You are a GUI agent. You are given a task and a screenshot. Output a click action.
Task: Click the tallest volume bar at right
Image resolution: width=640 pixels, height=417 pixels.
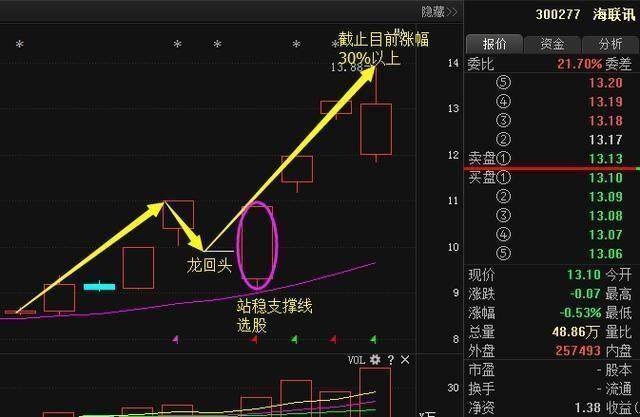click(x=375, y=392)
